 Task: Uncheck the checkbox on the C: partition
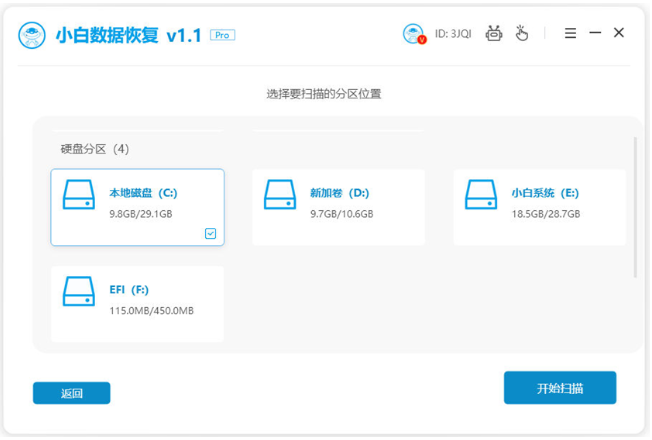210,233
